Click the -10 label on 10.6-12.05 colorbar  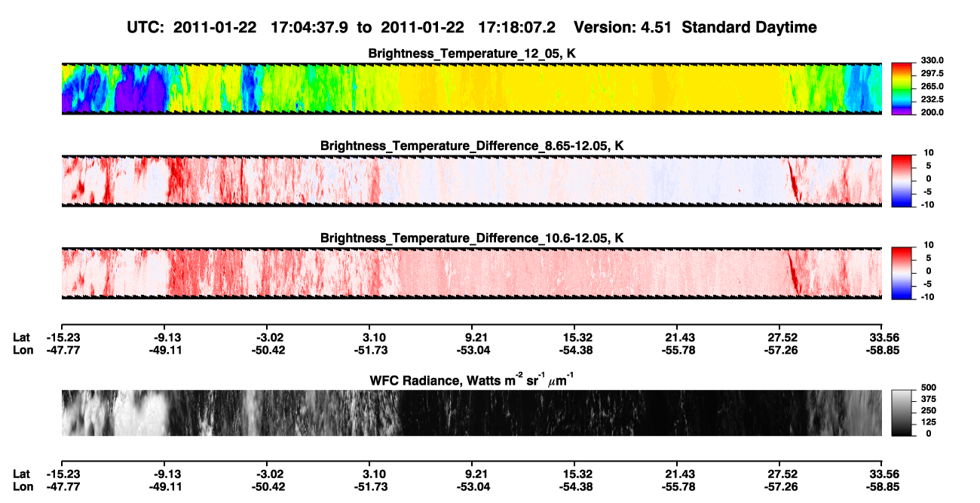[928, 296]
